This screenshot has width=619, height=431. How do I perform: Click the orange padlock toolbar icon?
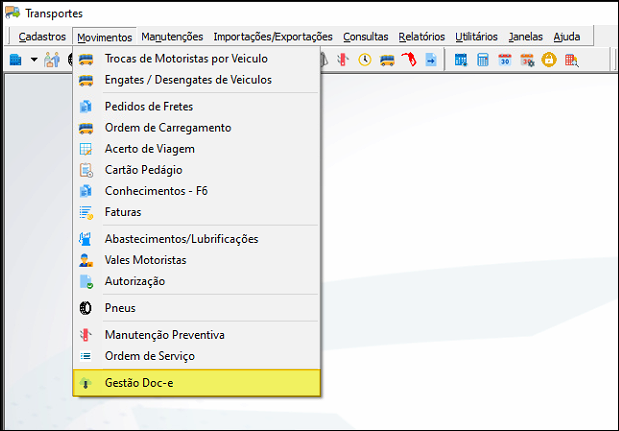(549, 60)
